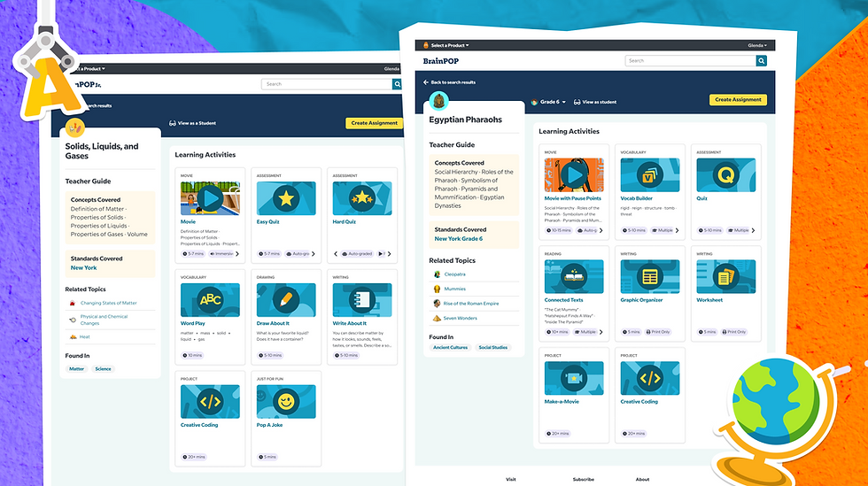Click the BrainPOP logo
868x486 pixels.
[441, 61]
